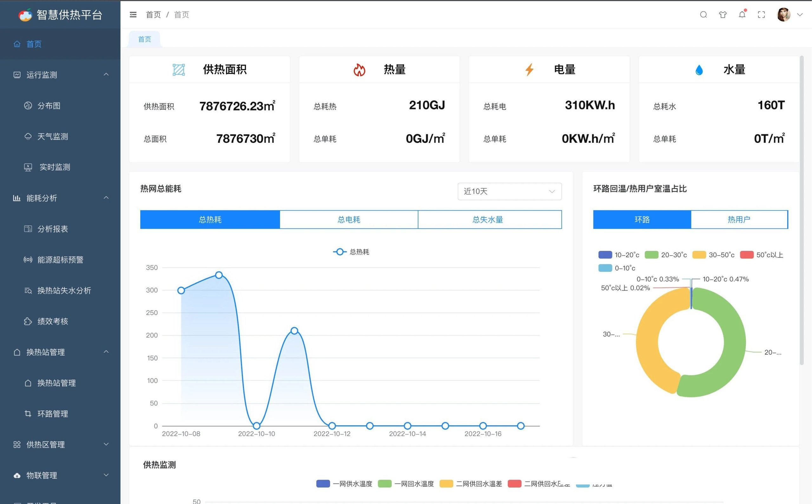
Task: Click the theme shirt icon in header
Action: coord(723,15)
